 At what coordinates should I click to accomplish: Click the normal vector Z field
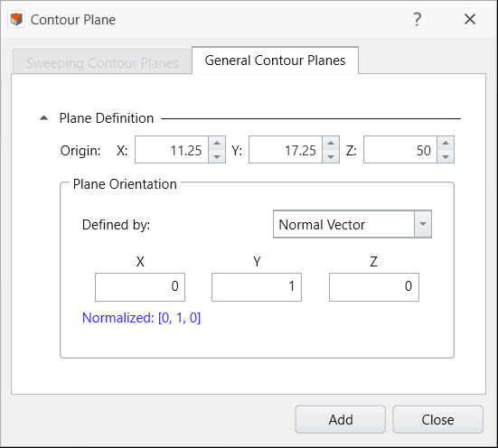click(x=374, y=287)
